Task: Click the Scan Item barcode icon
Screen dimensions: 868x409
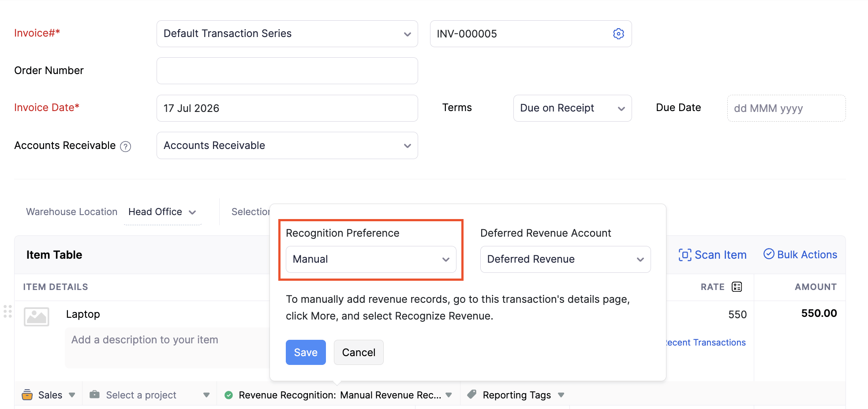Action: tap(685, 255)
